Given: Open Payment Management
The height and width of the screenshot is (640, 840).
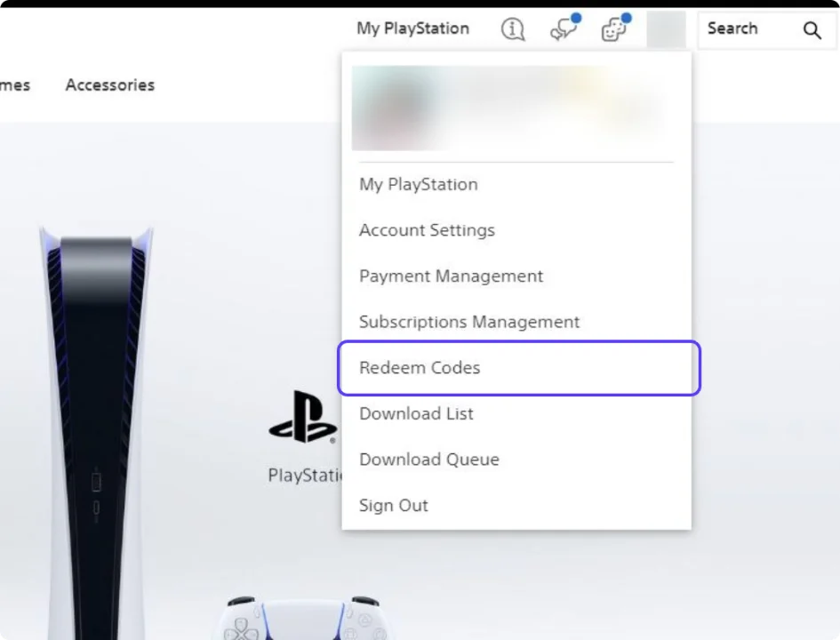Looking at the screenshot, I should click(x=451, y=276).
